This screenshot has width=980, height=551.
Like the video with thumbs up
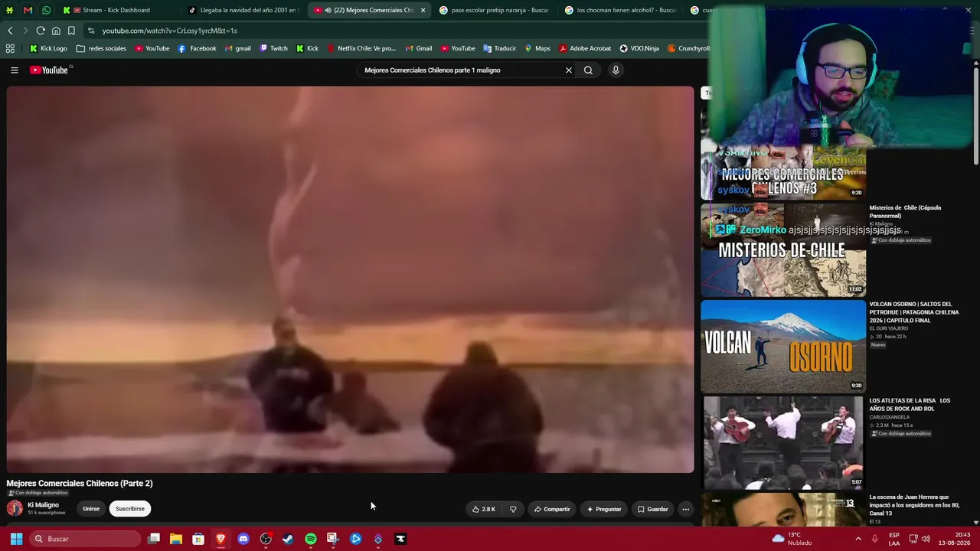coord(484,509)
